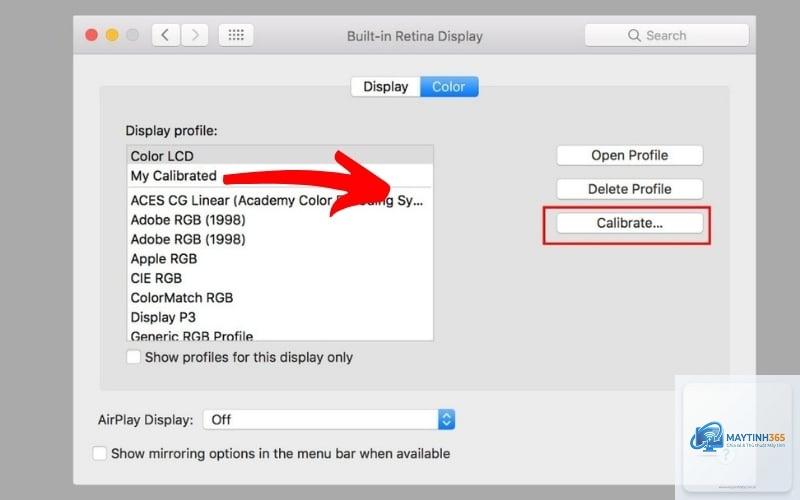Switch to the Display tab
Image resolution: width=800 pixels, height=500 pixels.
[x=386, y=87]
